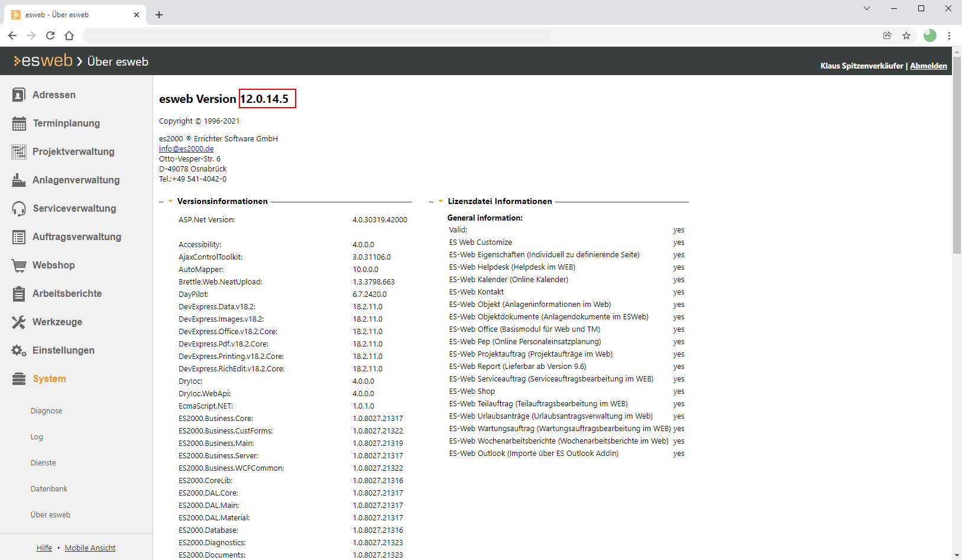Click the ASP.Net Version value 4.0.30319.42000
Screen dimensions: 962x560
pos(380,220)
